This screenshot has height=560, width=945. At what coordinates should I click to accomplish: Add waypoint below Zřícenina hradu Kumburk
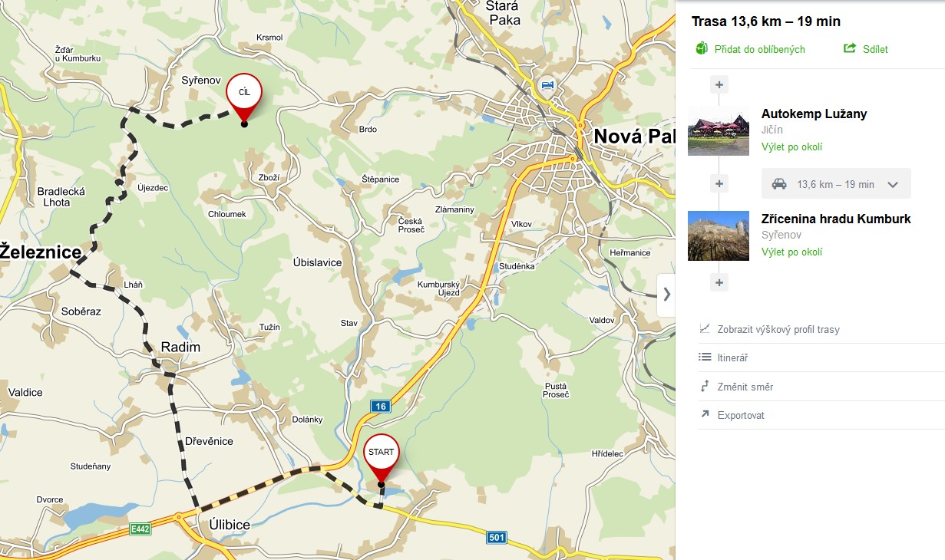719,282
